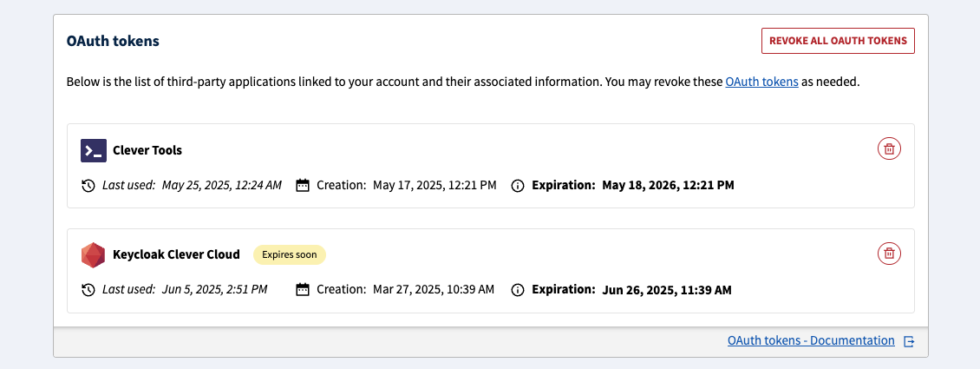
Task: Open the inline OAuth tokens link
Action: pos(761,82)
